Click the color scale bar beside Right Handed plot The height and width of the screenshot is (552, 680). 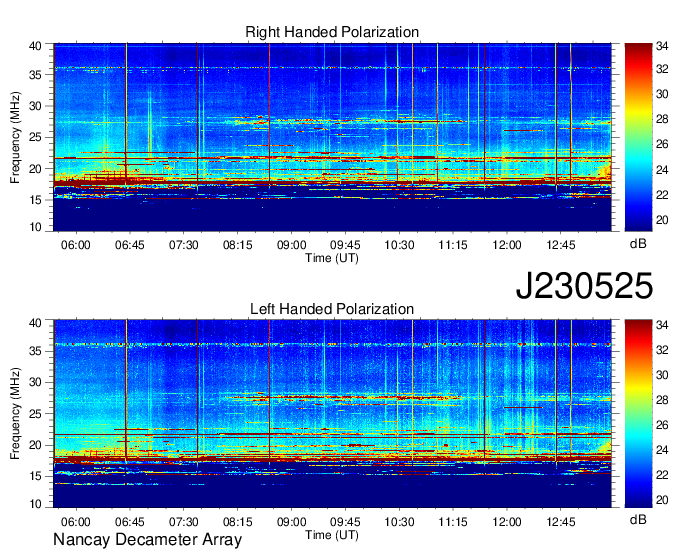[638, 137]
